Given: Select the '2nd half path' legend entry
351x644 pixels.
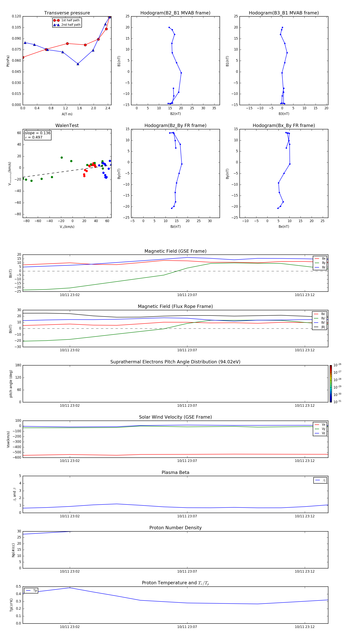Looking at the screenshot, I should (67, 25).
